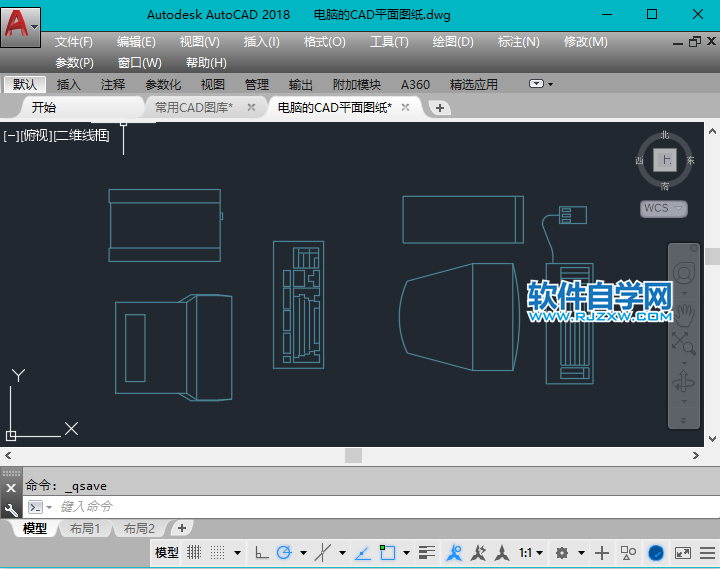The image size is (720, 569).
Task: Open the 编辑(E) menu
Action: [136, 42]
